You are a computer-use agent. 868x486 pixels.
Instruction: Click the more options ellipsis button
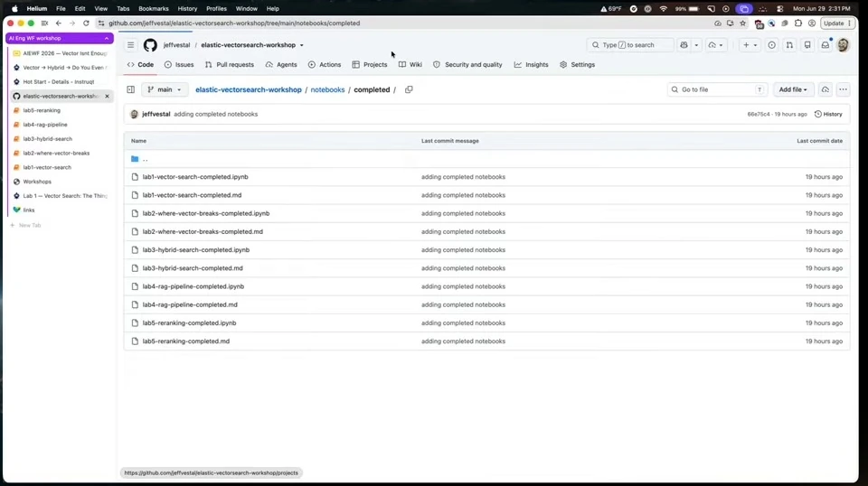[x=843, y=89]
